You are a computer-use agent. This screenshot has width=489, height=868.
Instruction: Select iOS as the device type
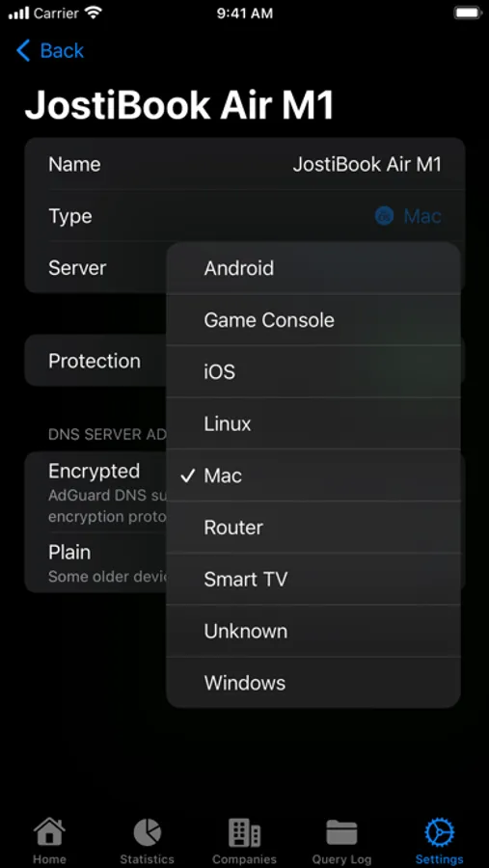[x=313, y=372]
